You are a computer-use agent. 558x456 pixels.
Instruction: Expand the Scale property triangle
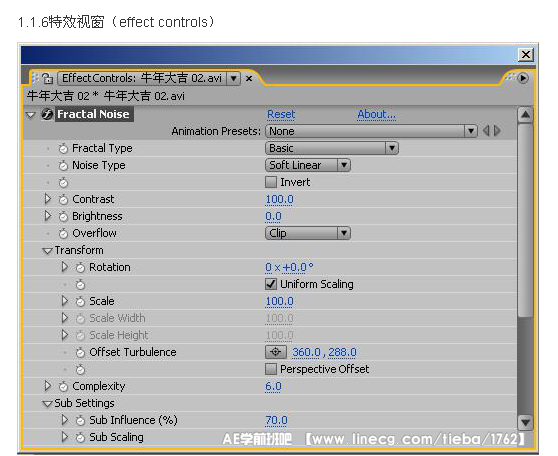64,301
